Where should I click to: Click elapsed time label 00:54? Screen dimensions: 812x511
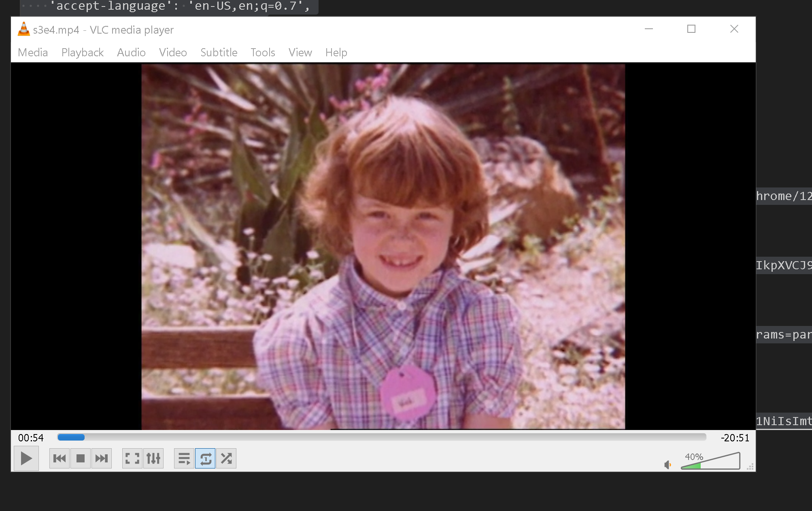point(31,438)
